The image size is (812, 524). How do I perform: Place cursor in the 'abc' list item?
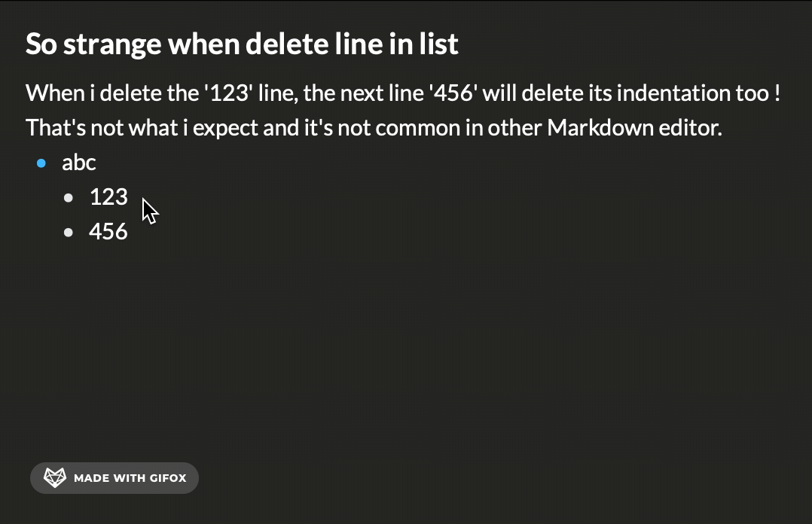79,163
